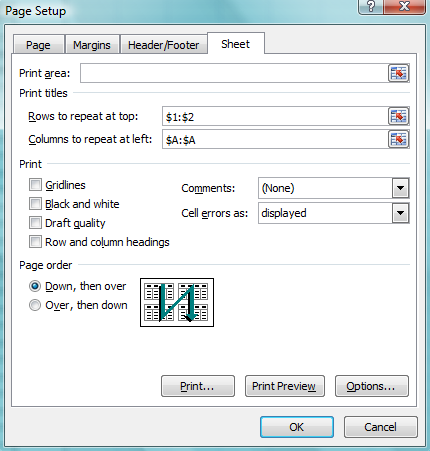Switch to the Margins tab

pyautogui.click(x=92, y=45)
